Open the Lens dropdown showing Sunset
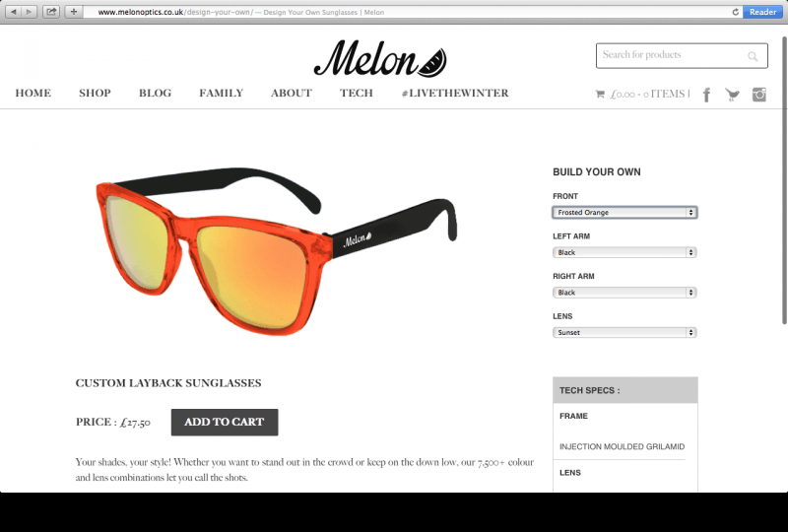This screenshot has height=532, width=788. (624, 332)
